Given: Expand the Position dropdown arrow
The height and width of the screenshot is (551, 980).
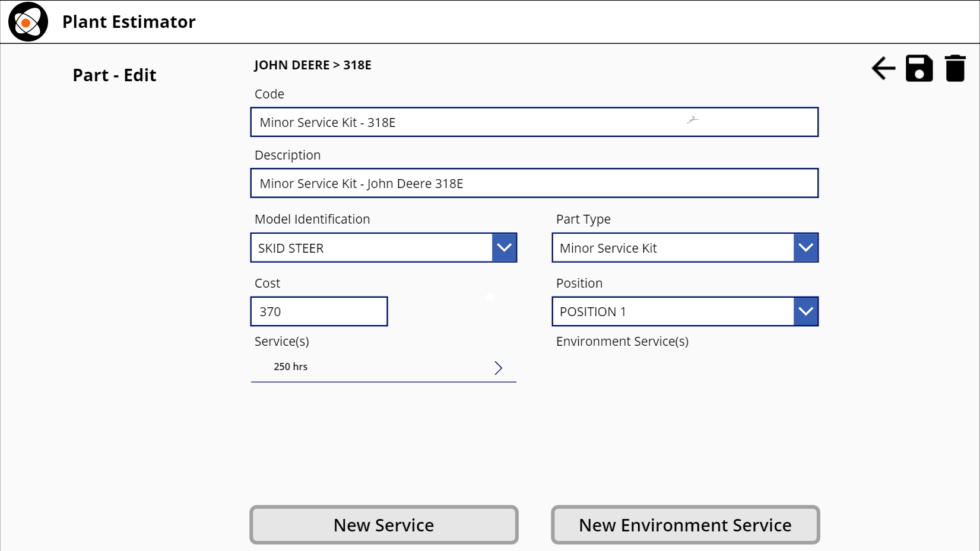Looking at the screenshot, I should [805, 311].
